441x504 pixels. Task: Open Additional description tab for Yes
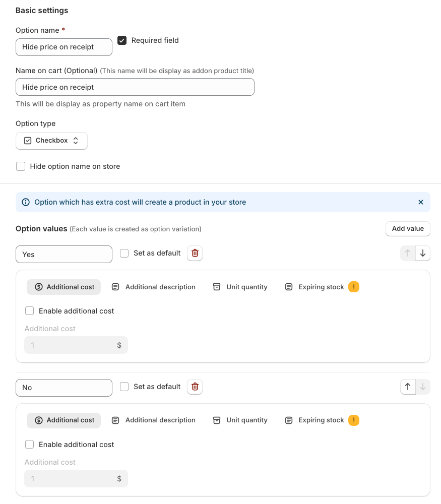pyautogui.click(x=153, y=287)
